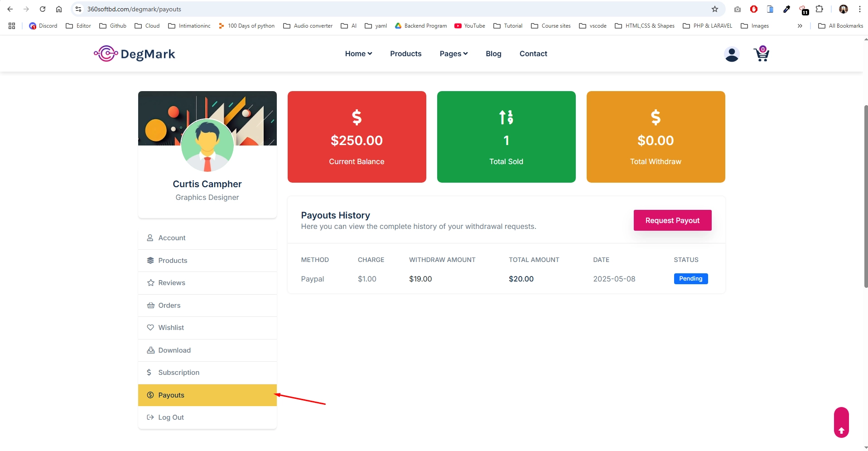Select Reviews in the sidebar

(207, 283)
